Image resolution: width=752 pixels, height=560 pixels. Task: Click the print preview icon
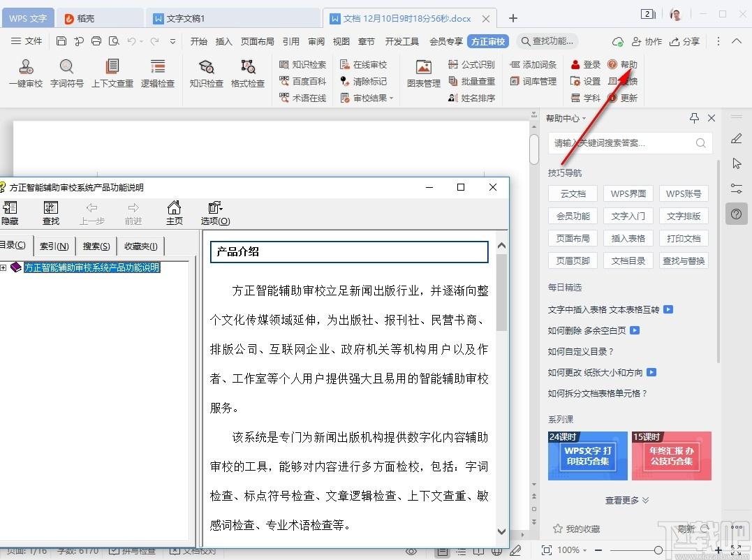click(x=114, y=41)
